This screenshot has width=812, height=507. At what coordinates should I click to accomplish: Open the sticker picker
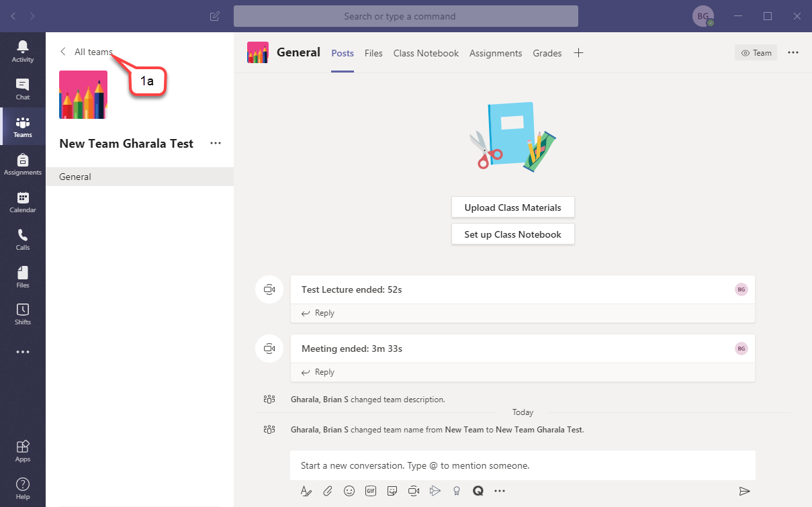[392, 491]
